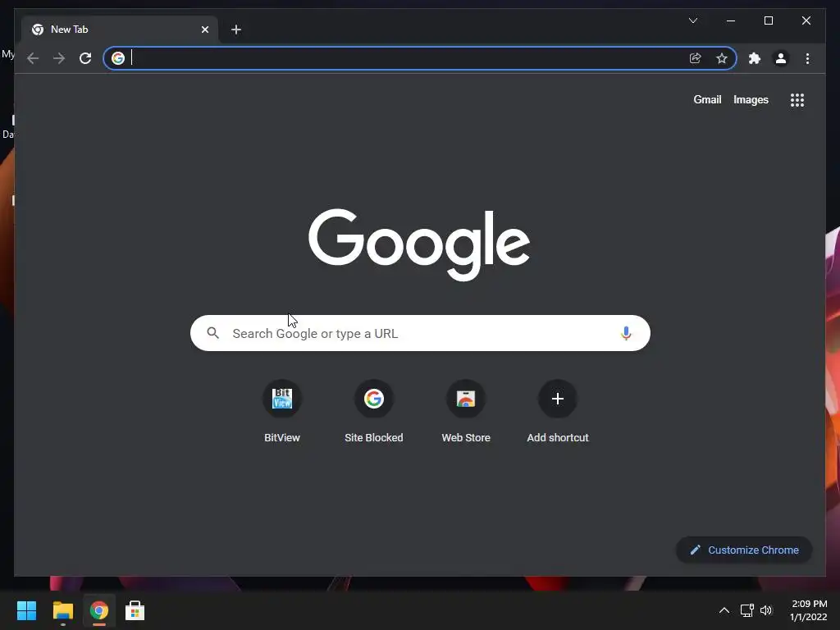Open the Images link

[x=751, y=99]
